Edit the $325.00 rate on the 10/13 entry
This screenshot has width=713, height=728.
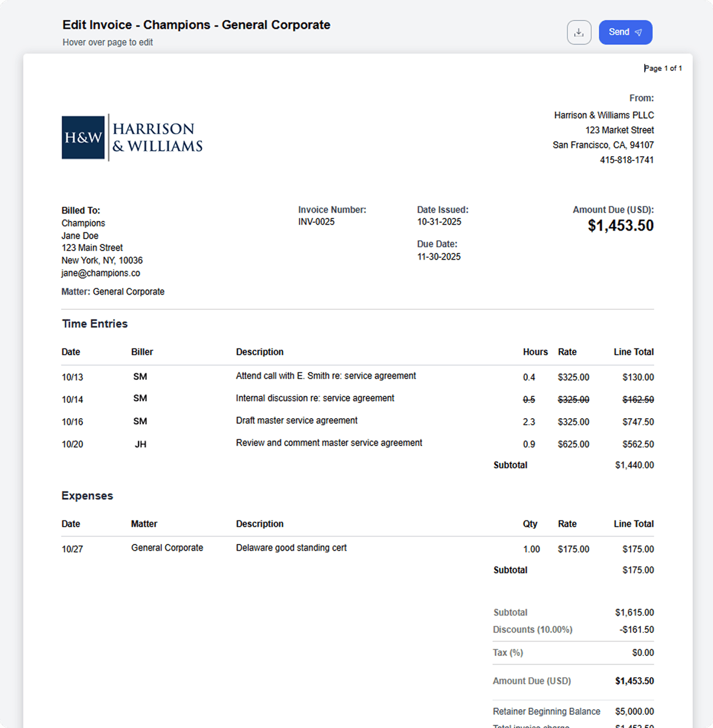[573, 376]
